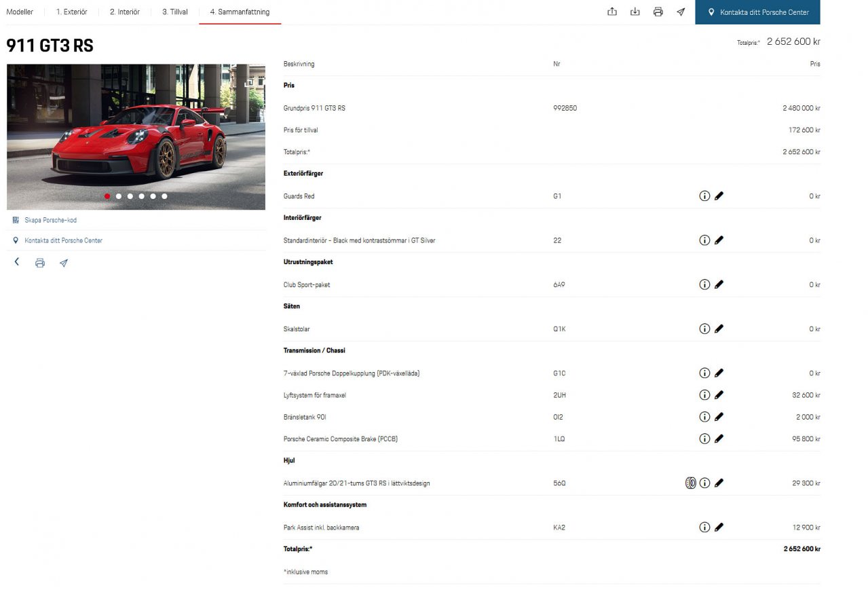Click Grundpris 911 GT3 RS text

coord(314,108)
